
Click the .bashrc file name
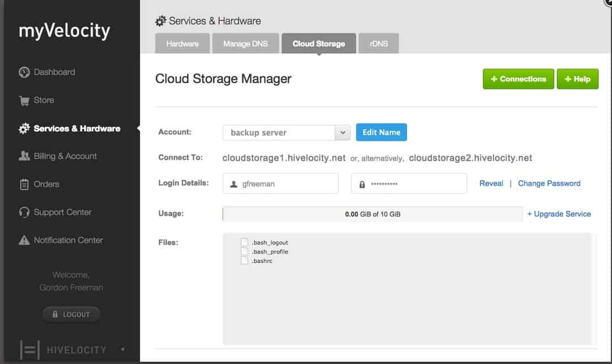262,260
